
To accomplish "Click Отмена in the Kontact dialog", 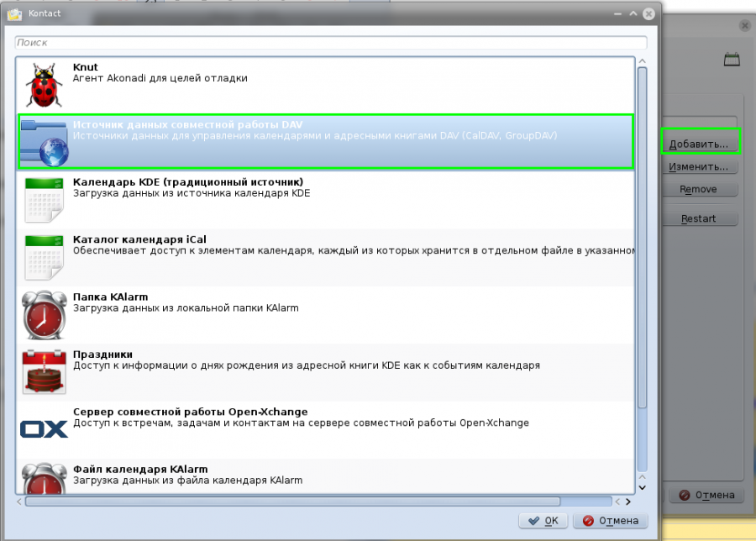I will (x=611, y=521).
